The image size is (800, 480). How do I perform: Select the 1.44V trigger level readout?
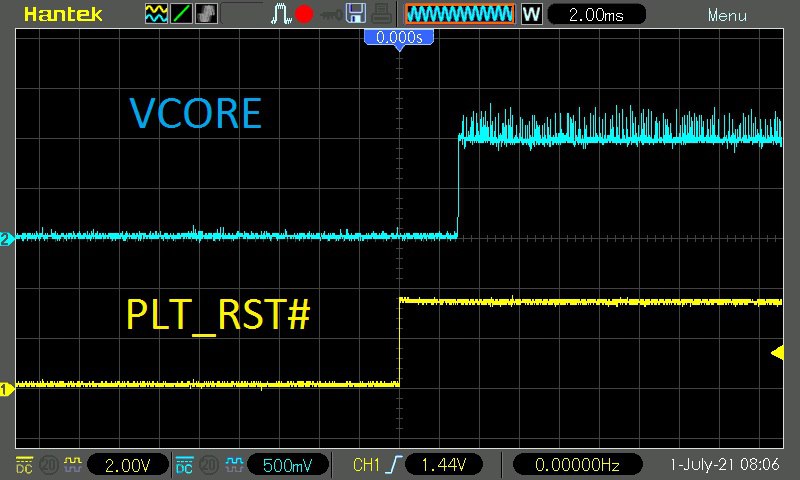click(x=443, y=465)
